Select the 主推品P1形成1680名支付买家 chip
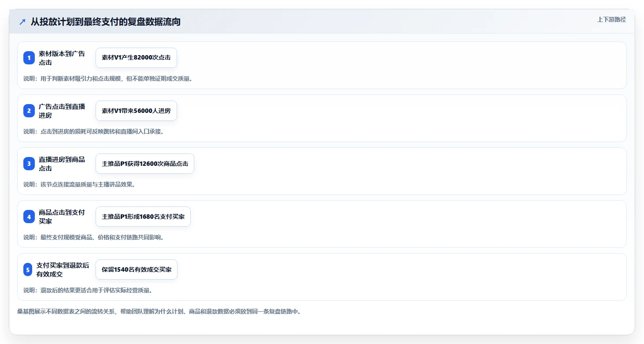This screenshot has width=644, height=344. (x=143, y=217)
